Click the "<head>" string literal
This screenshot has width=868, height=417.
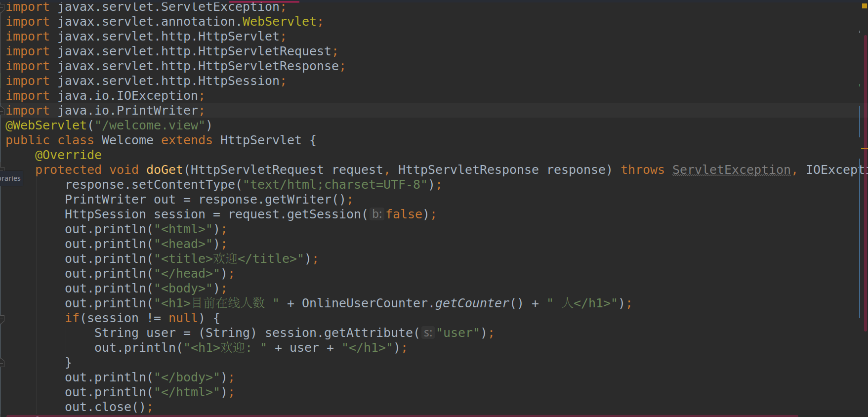pyautogui.click(x=183, y=244)
